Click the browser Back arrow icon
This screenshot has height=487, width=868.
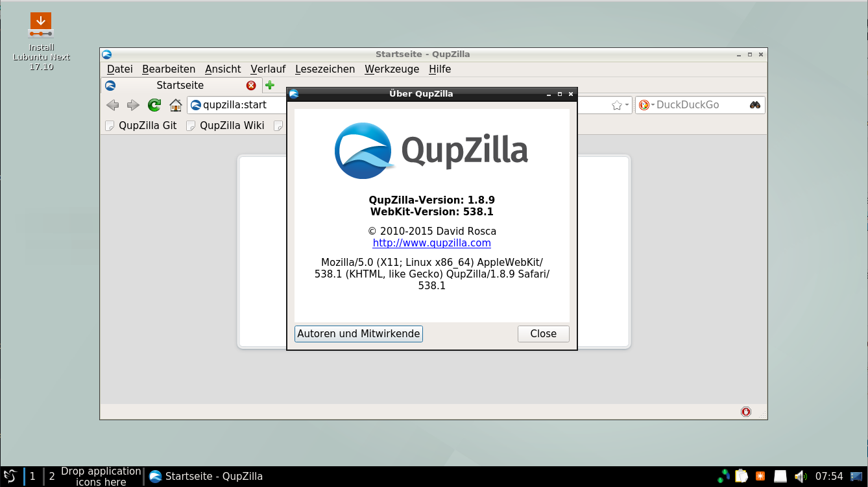click(112, 105)
